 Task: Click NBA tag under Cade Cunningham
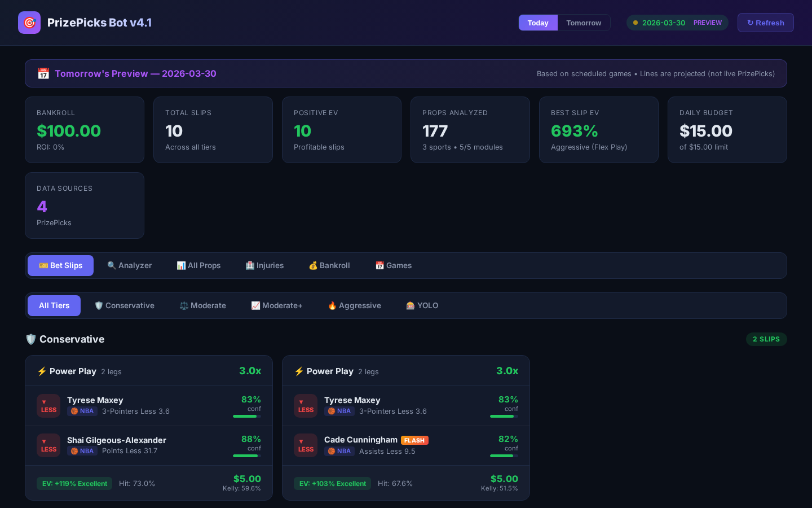[339, 451]
